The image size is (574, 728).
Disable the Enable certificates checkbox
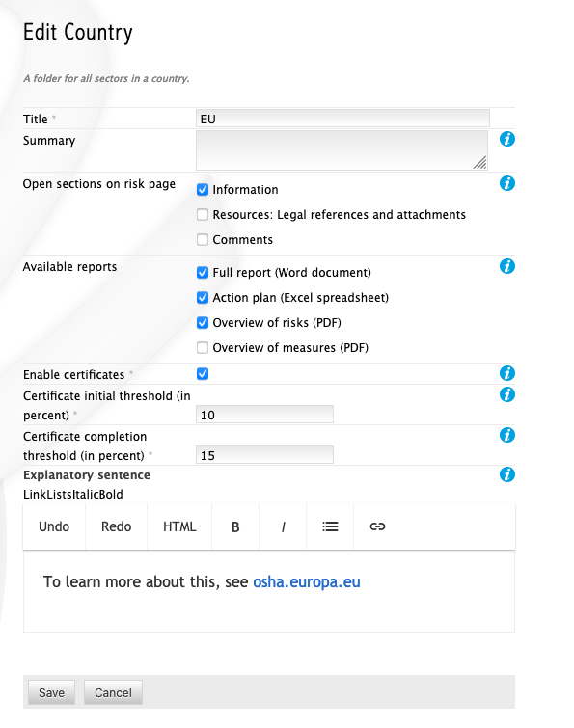[x=203, y=374]
